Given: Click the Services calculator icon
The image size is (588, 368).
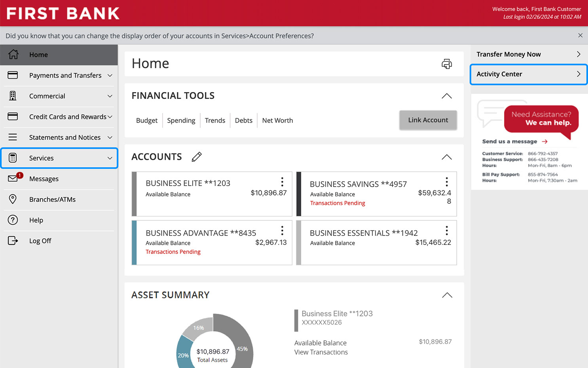Looking at the screenshot, I should (x=13, y=158).
